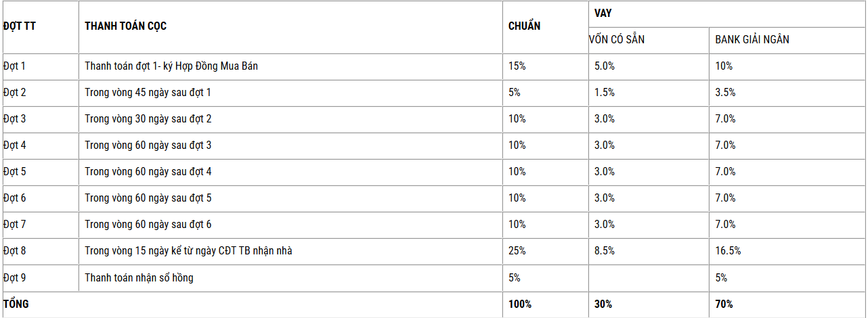868x318 pixels.
Task: Click the 'ĐỢT TT' column header
Action: tap(19, 26)
